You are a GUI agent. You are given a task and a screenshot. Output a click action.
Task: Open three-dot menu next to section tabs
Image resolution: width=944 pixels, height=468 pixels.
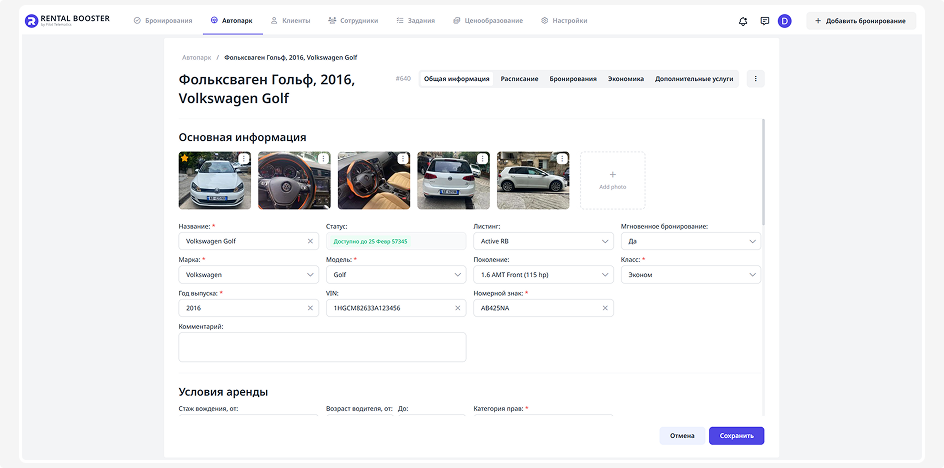click(755, 79)
